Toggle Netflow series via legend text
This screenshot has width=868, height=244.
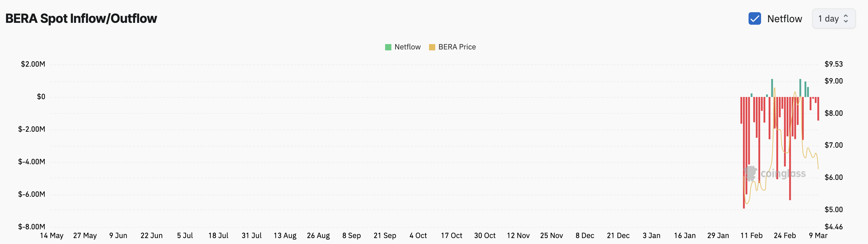coord(407,47)
